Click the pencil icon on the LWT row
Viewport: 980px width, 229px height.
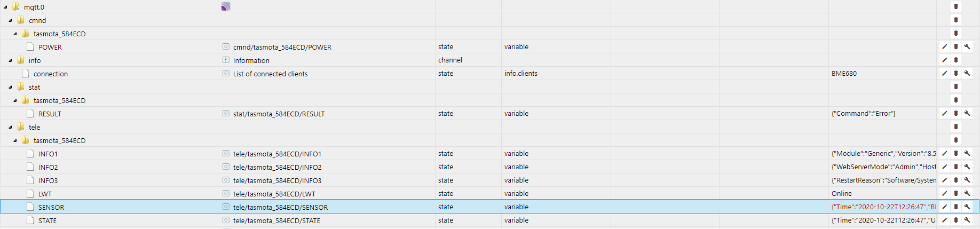click(x=944, y=194)
